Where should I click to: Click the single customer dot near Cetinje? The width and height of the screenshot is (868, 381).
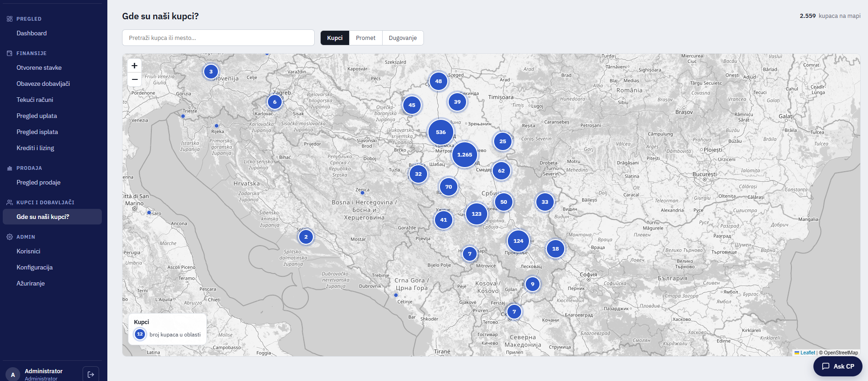point(396,295)
